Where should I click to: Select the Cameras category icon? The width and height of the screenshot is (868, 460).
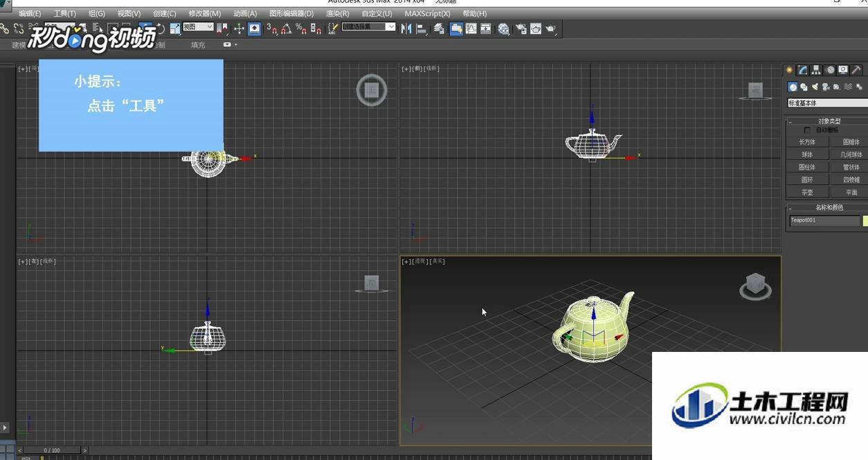tap(826, 87)
